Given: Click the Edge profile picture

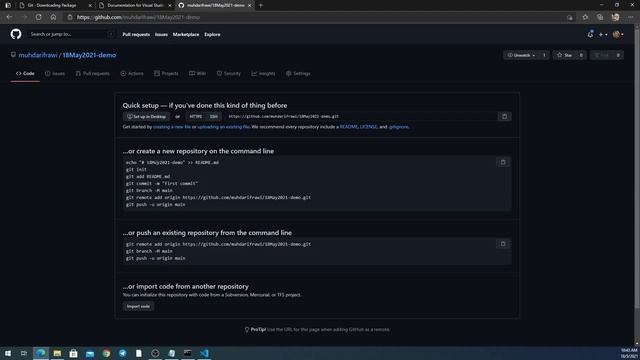Looking at the screenshot, I should point(616,17).
